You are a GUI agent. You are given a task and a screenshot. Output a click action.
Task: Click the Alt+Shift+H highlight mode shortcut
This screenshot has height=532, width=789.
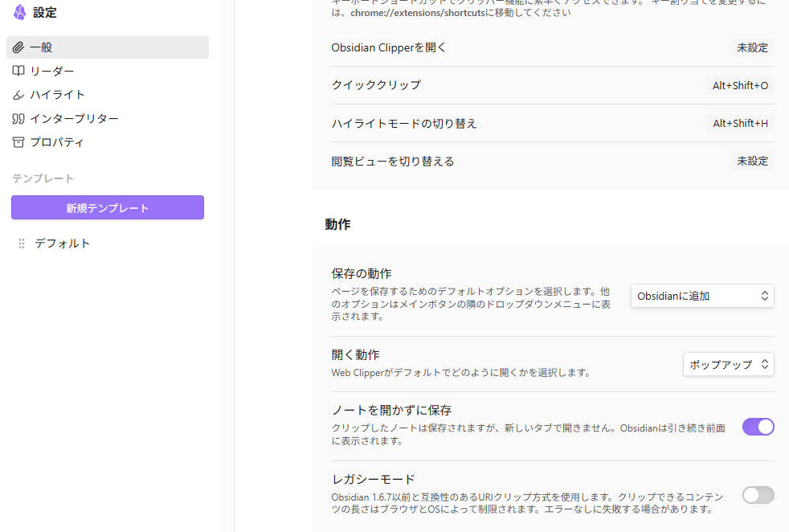[740, 123]
